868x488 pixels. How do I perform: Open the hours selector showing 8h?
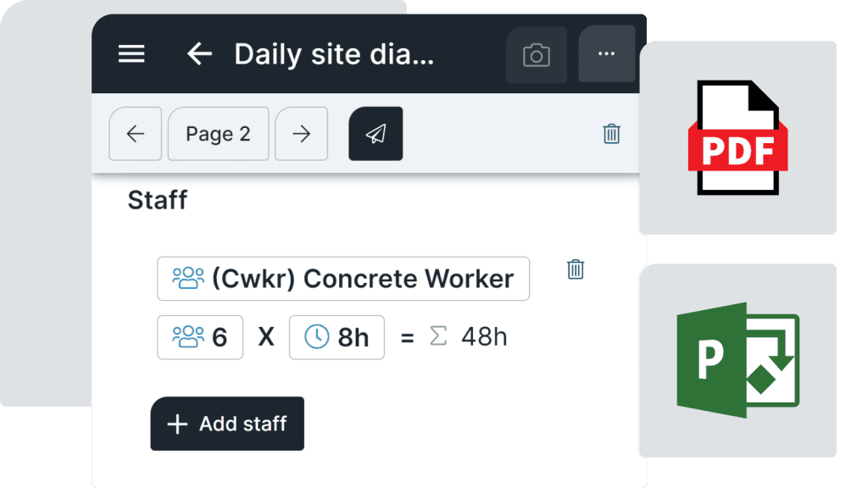click(x=337, y=336)
